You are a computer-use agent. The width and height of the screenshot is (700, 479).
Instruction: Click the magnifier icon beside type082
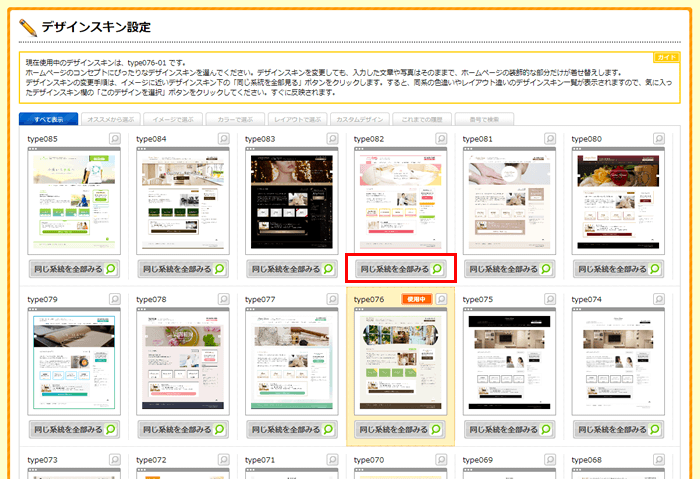tap(442, 139)
